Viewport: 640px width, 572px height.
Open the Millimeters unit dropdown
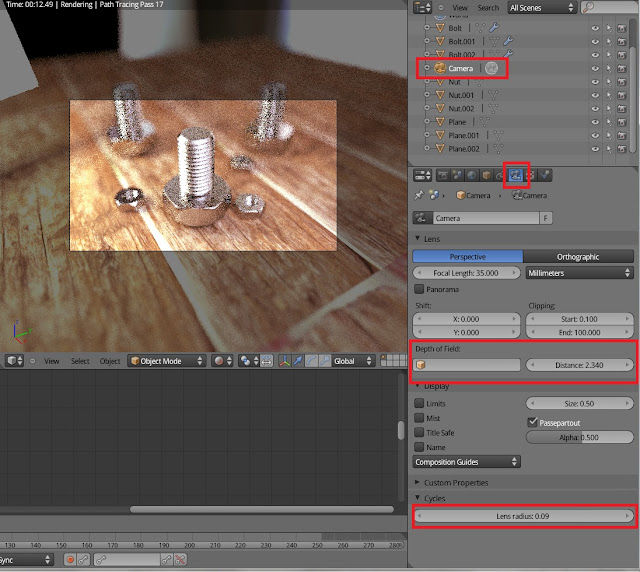(x=580, y=273)
